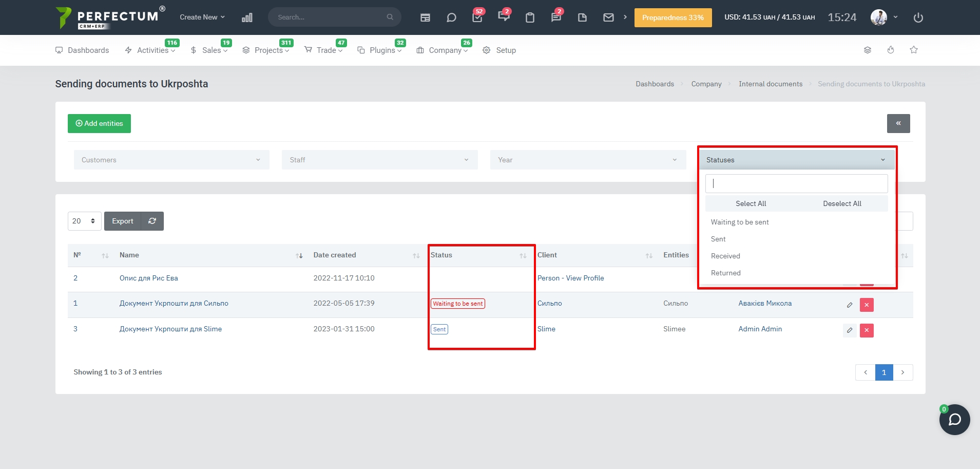Open the Sales menu

tap(209, 50)
